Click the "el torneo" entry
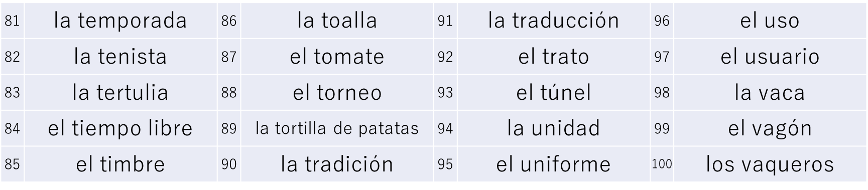 click(337, 92)
